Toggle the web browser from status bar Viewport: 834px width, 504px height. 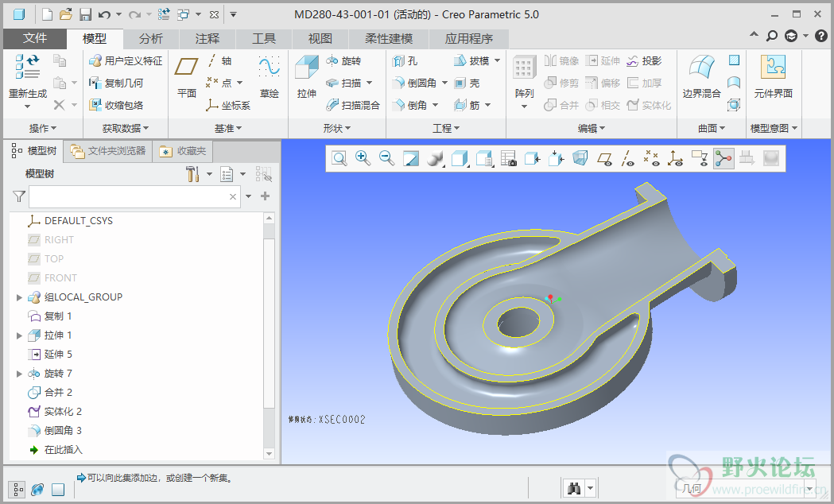[x=37, y=489]
